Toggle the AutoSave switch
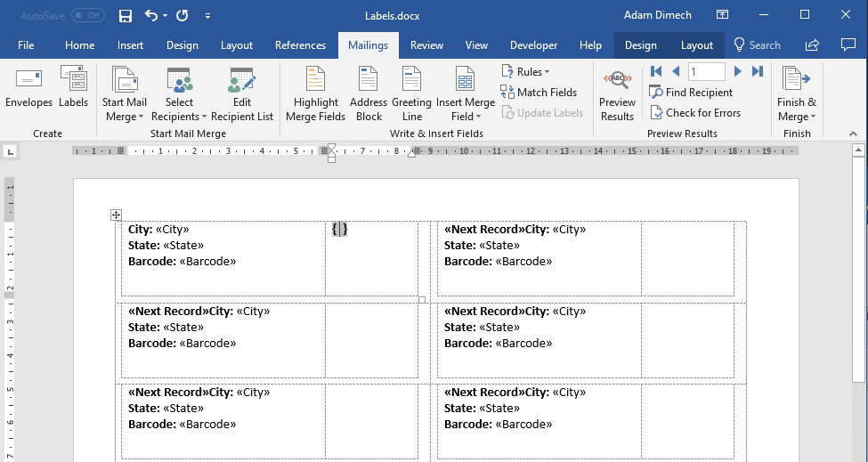Image resolution: width=868 pixels, height=462 pixels. coord(87,16)
